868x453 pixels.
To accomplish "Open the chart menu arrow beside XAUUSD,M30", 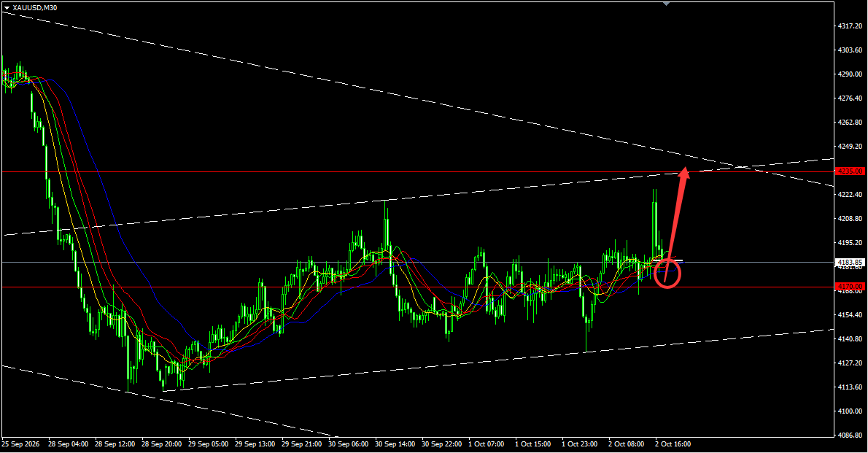I will tap(7, 8).
